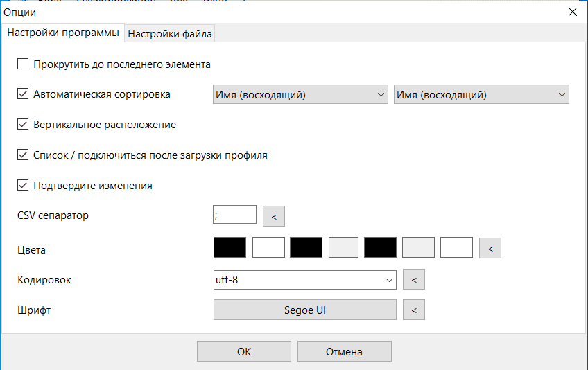Open the Кодировок utf-8 dropdown
Screen dimensions: 588x370
pyautogui.click(x=304, y=280)
